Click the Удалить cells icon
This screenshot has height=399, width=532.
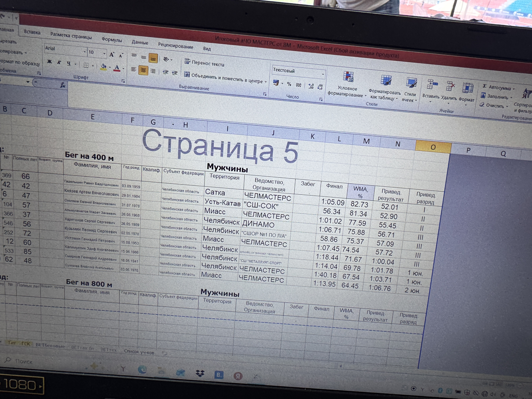pyautogui.click(x=450, y=86)
